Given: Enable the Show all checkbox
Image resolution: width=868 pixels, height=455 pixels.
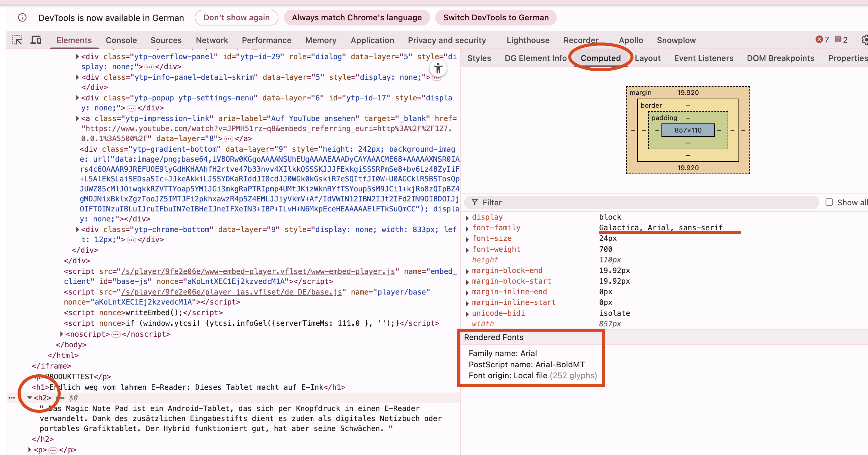Looking at the screenshot, I should (x=829, y=202).
